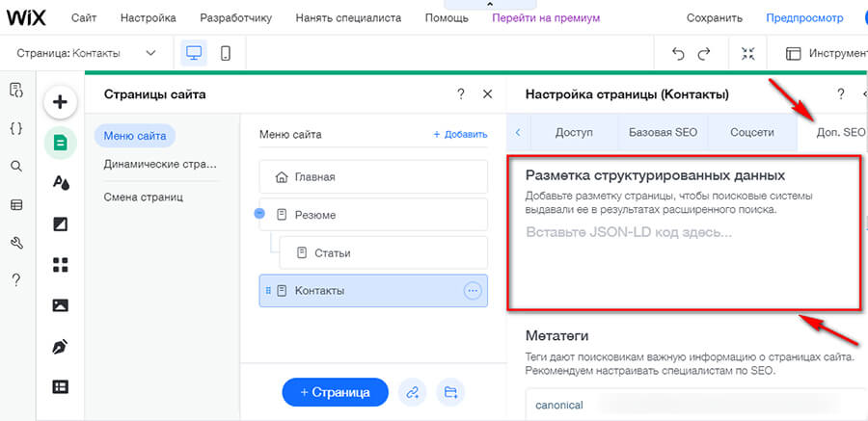
Task: Select the Главная page in menu
Action: (373, 177)
